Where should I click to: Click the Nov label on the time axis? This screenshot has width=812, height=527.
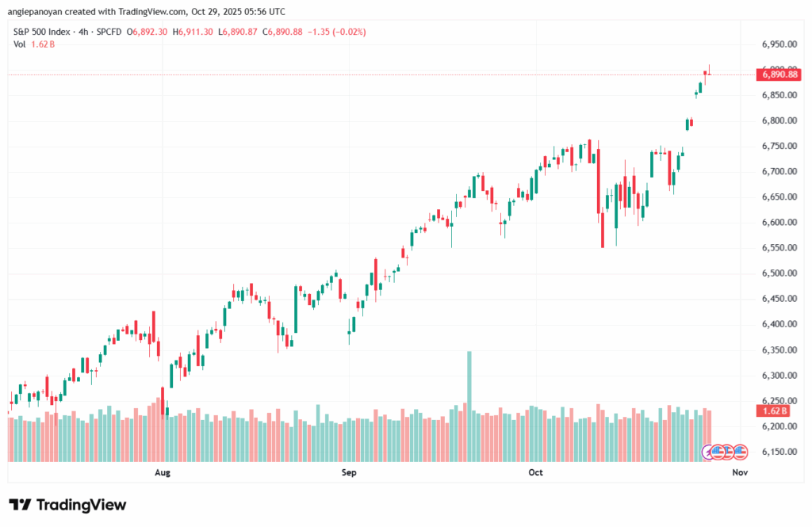pos(740,473)
